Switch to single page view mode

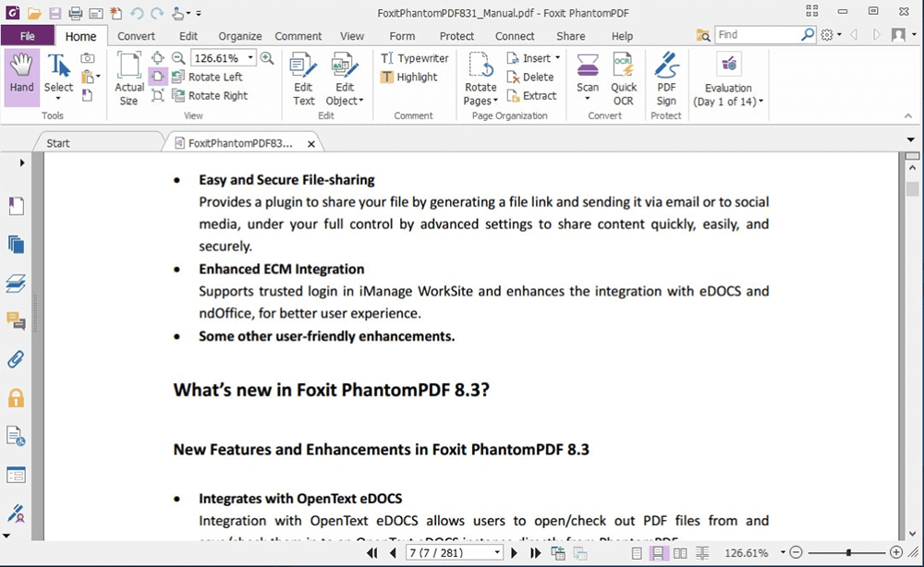637,553
